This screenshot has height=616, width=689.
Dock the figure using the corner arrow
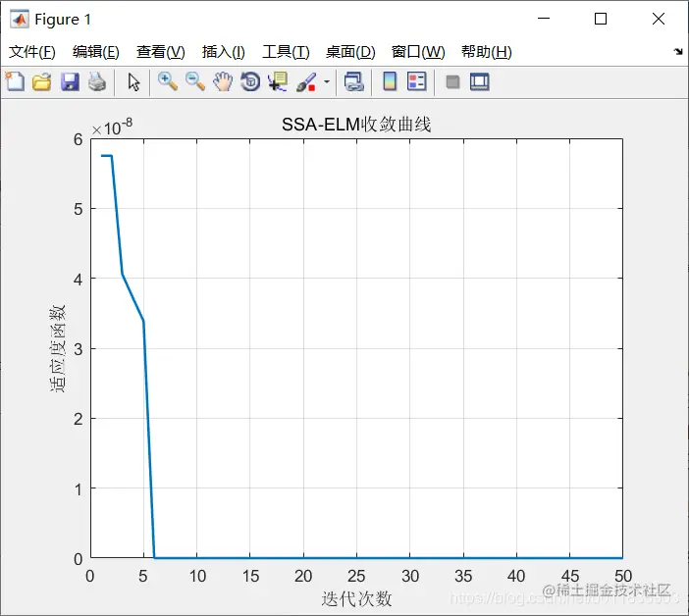[x=678, y=52]
